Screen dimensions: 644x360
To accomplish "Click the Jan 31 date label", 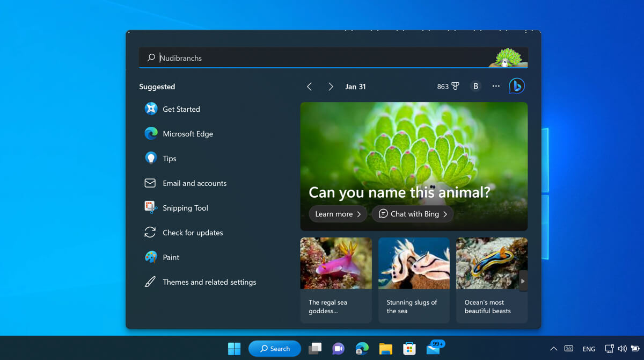I will coord(355,87).
